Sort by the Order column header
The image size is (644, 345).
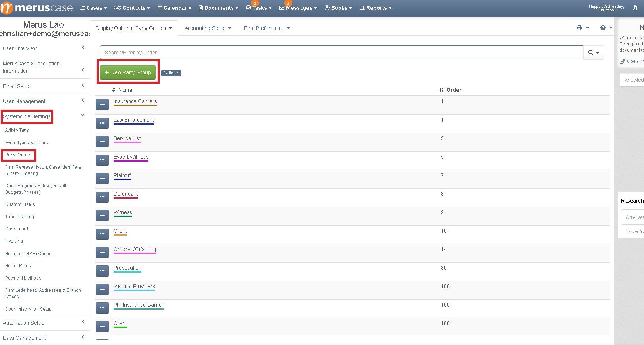(451, 90)
